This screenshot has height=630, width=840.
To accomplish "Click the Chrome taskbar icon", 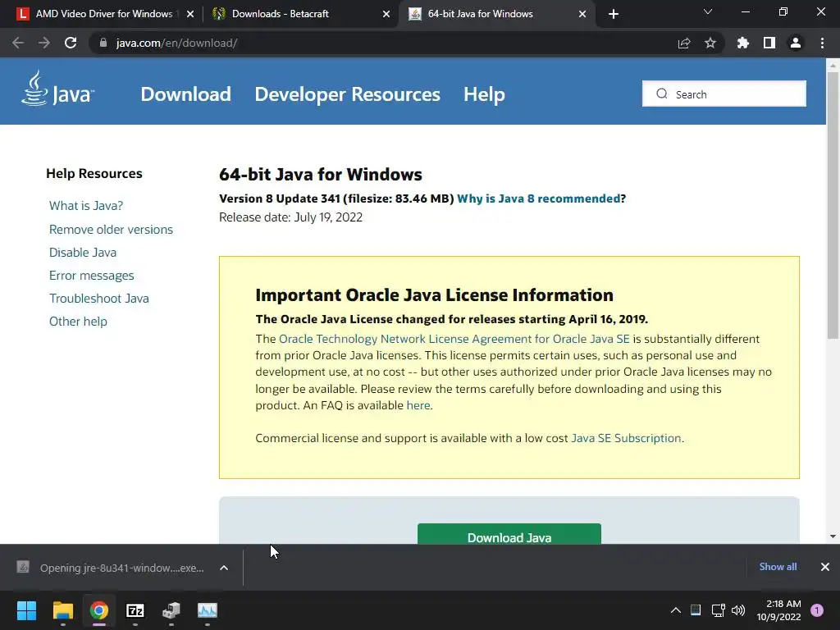I will [x=99, y=610].
